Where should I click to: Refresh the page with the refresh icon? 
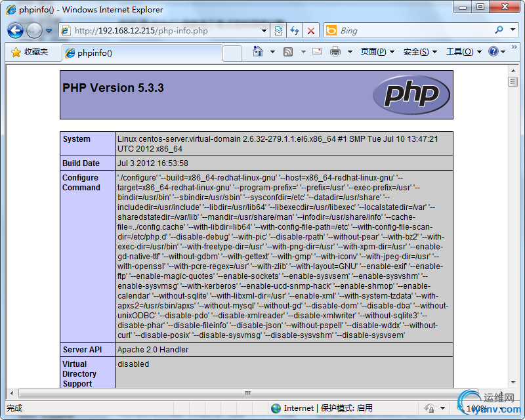295,31
